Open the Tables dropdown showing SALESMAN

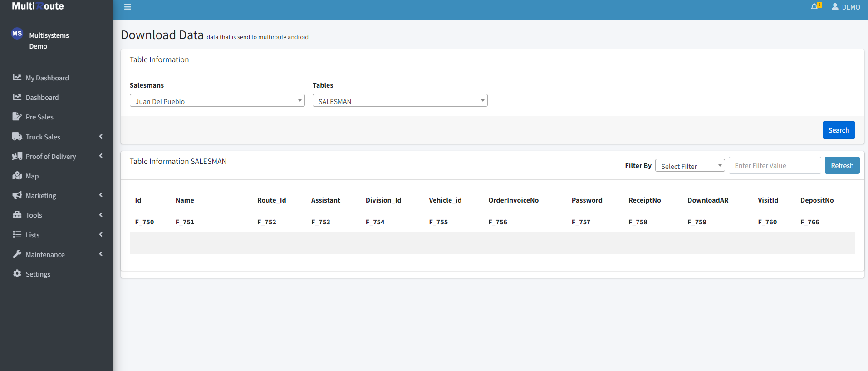400,101
